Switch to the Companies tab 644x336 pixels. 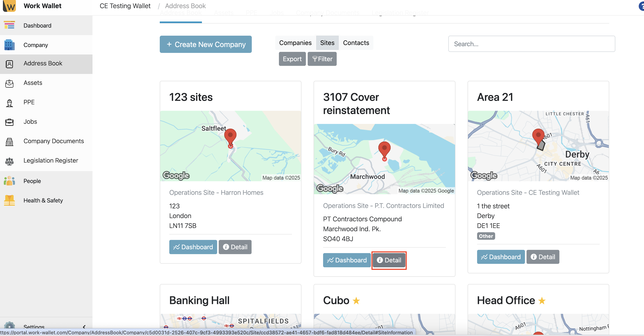295,43
